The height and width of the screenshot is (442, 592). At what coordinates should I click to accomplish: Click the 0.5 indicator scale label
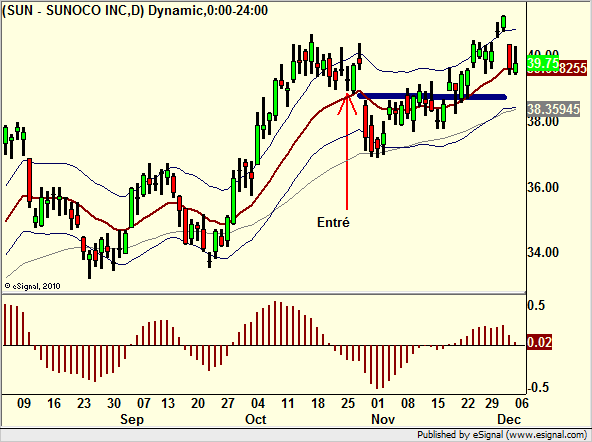[x=536, y=305]
